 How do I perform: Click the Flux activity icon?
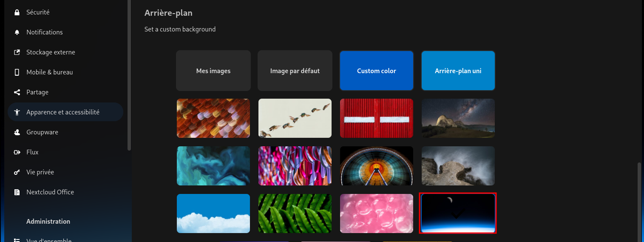click(17, 152)
